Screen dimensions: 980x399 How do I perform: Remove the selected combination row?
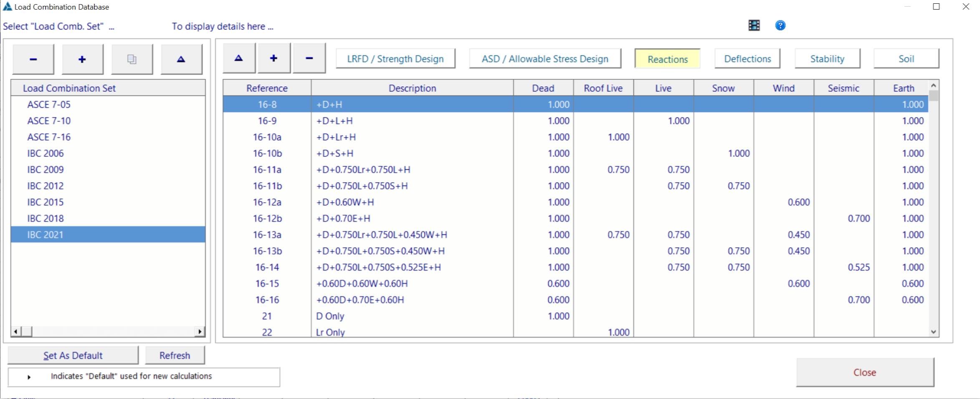tap(309, 58)
